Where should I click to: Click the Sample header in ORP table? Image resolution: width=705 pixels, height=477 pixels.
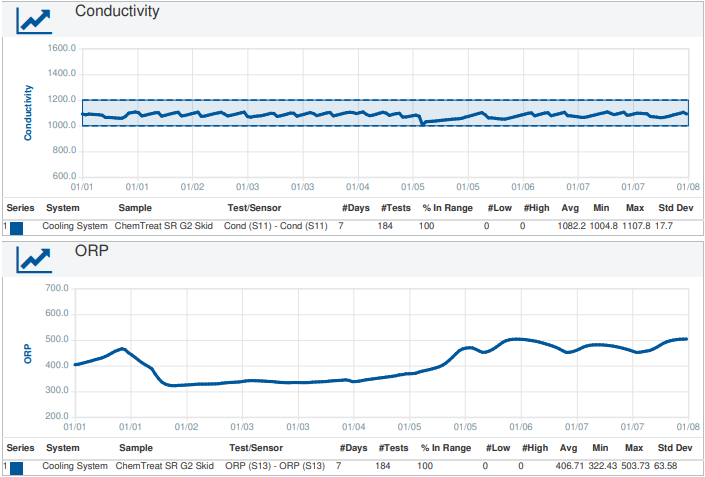pos(136,448)
